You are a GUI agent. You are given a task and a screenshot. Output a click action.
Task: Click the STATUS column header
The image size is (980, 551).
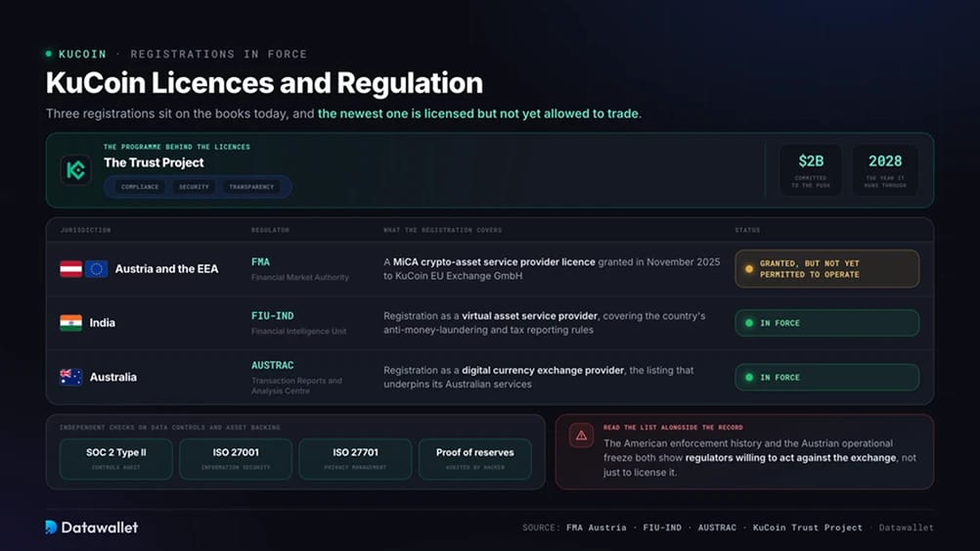pos(747,230)
